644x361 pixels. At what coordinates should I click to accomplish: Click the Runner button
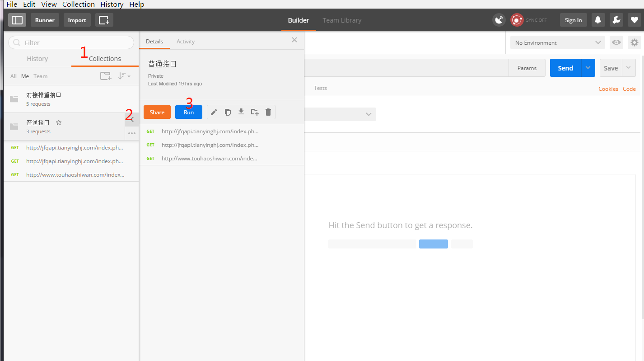[x=45, y=20]
